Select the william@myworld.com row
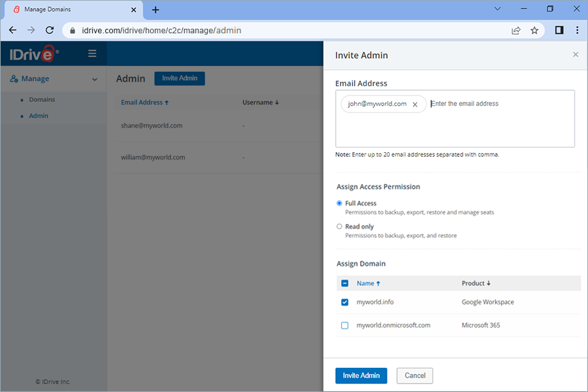The width and height of the screenshot is (588, 392). click(x=219, y=157)
